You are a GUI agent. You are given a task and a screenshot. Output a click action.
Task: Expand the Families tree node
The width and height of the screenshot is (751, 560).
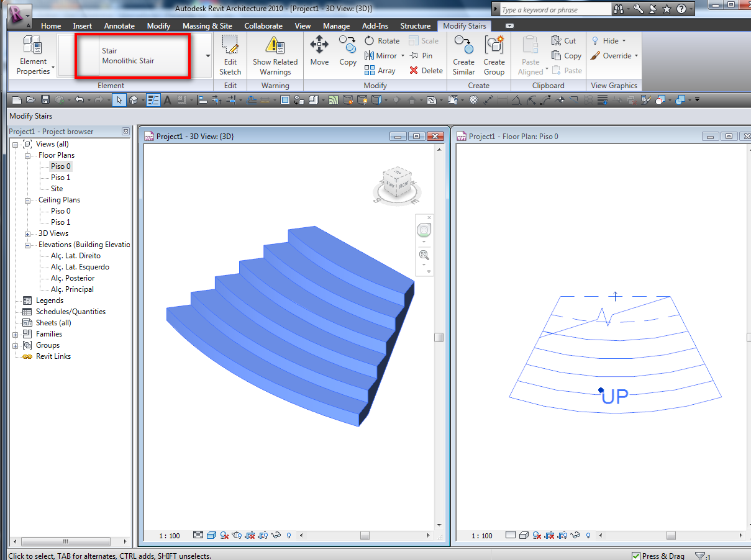[16, 334]
